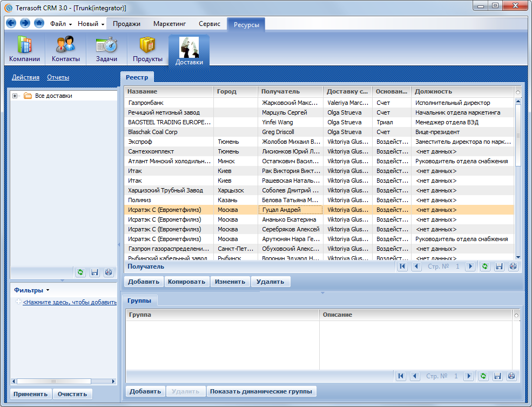Print the Группы grid
Viewport: 532px width, 407px height.
[x=511, y=376]
